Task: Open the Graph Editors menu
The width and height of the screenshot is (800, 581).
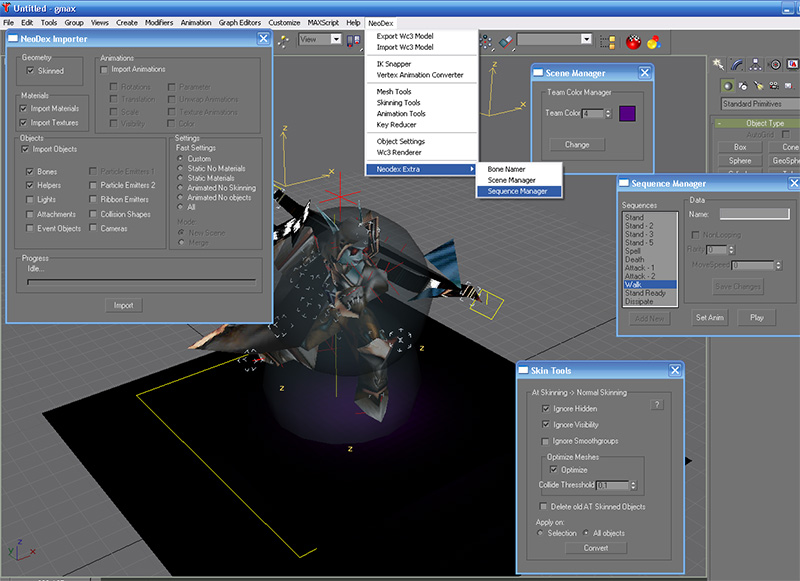Action: click(240, 22)
